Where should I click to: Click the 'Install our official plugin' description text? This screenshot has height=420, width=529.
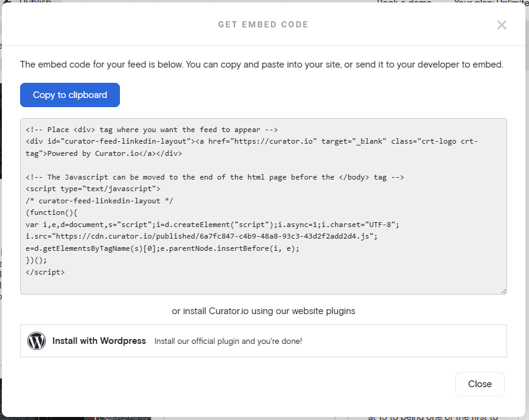coord(228,341)
